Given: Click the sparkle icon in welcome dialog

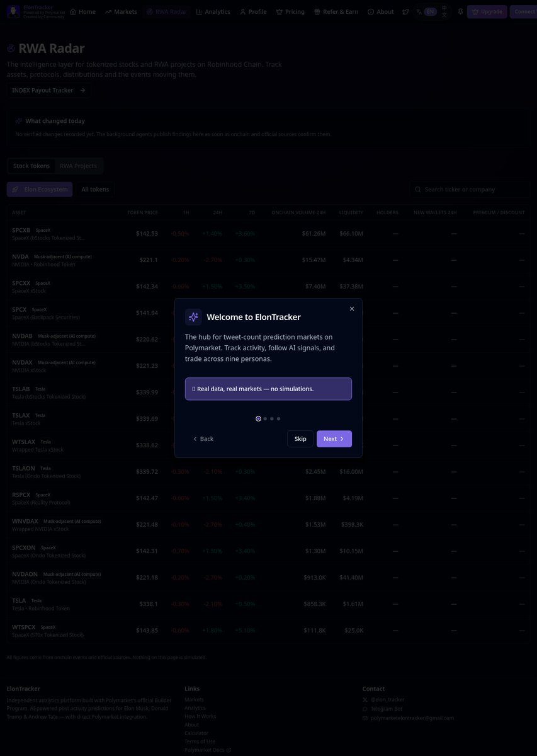Looking at the screenshot, I should (193, 317).
